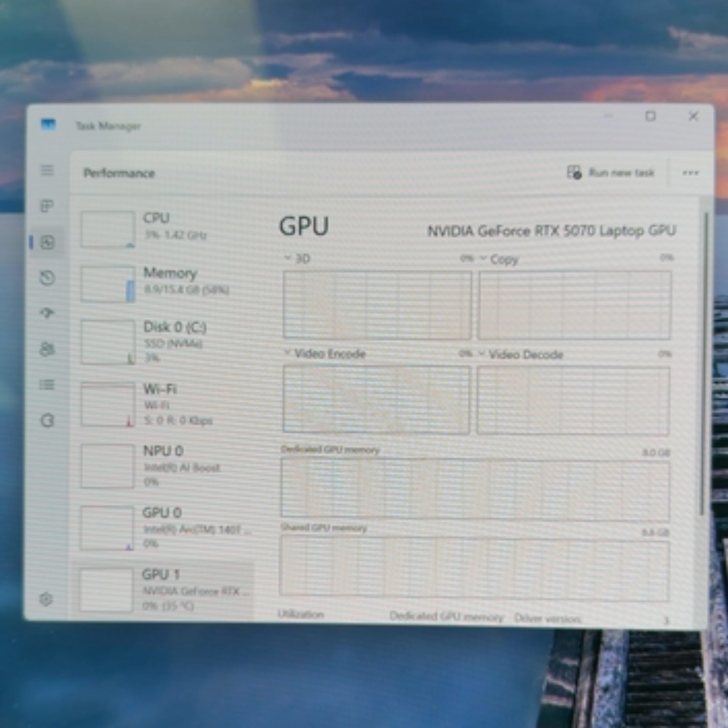Screen dimensions: 728x728
Task: Open the Copy graph engine dropdown
Action: coord(483,258)
